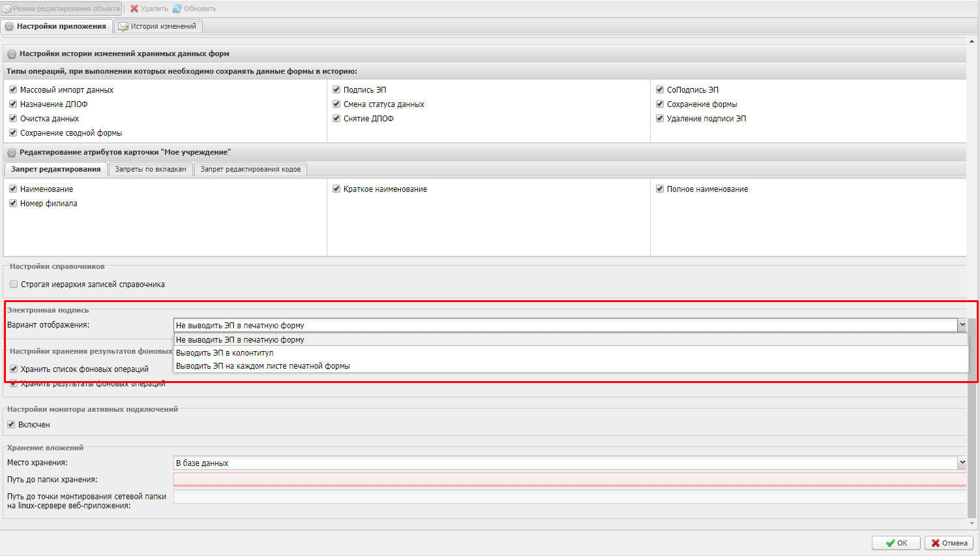Uncheck the Массовый импорт данных checkbox
Screen dimensions: 980x556
13,90
